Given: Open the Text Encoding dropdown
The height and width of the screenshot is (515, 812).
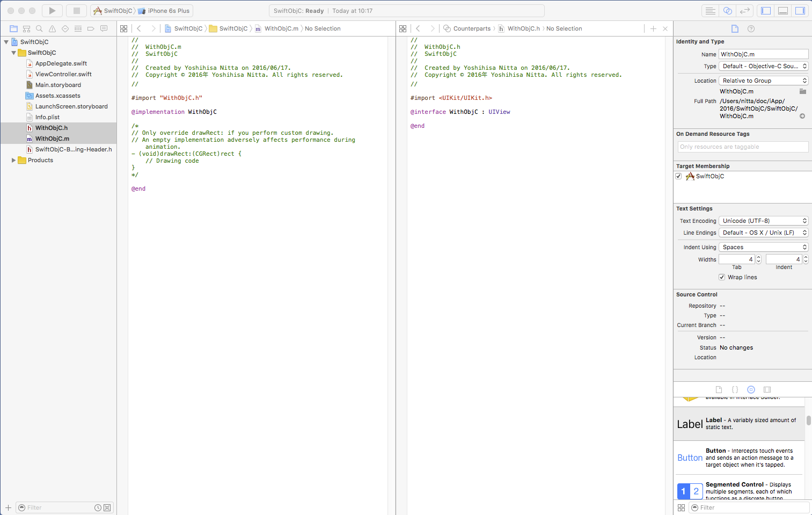Looking at the screenshot, I should (x=763, y=221).
